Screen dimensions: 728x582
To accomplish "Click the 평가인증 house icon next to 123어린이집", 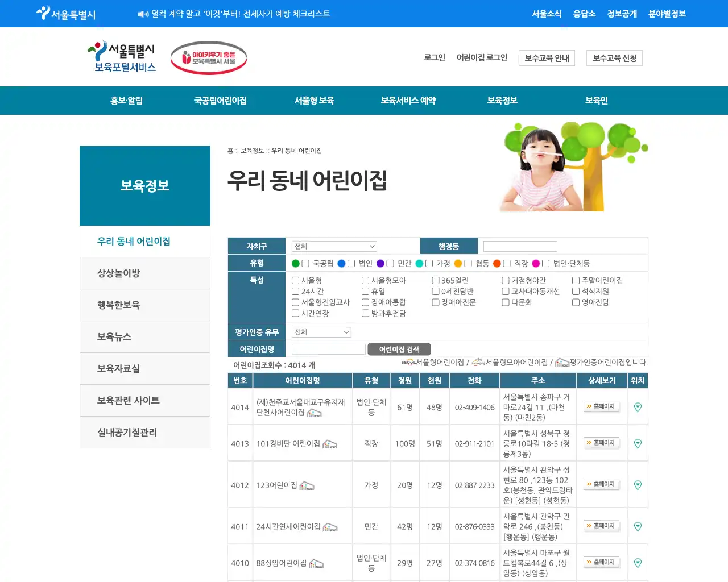I will click(x=307, y=487).
